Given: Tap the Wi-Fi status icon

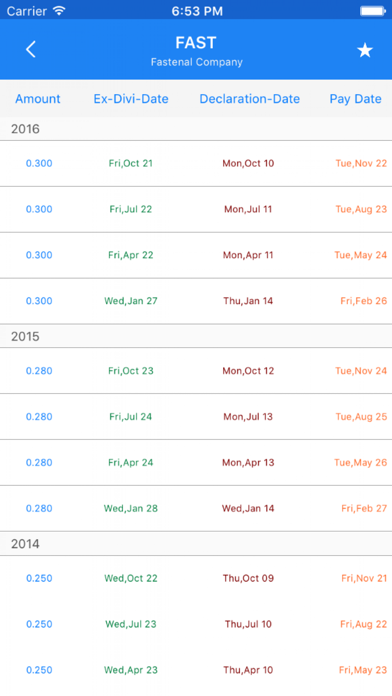Looking at the screenshot, I should coord(59,11).
